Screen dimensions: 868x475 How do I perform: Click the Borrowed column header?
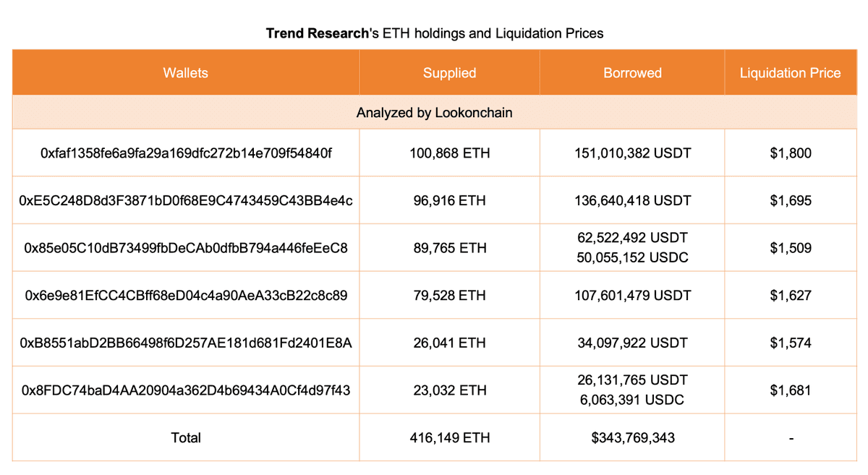click(x=632, y=73)
